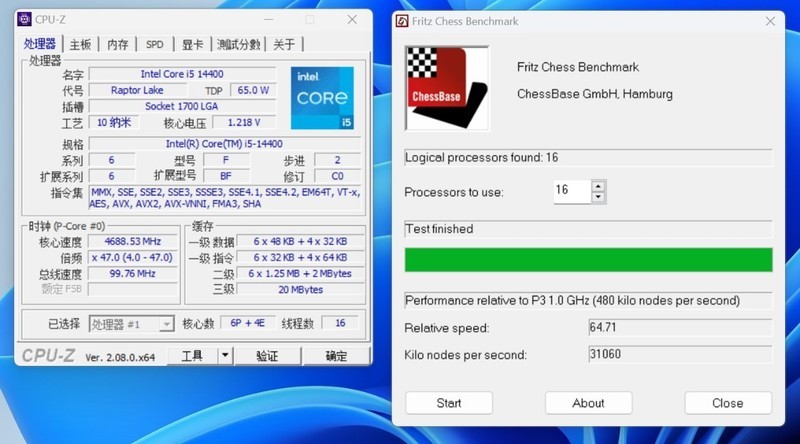Click the core voltage value 1.218 V

click(x=244, y=122)
